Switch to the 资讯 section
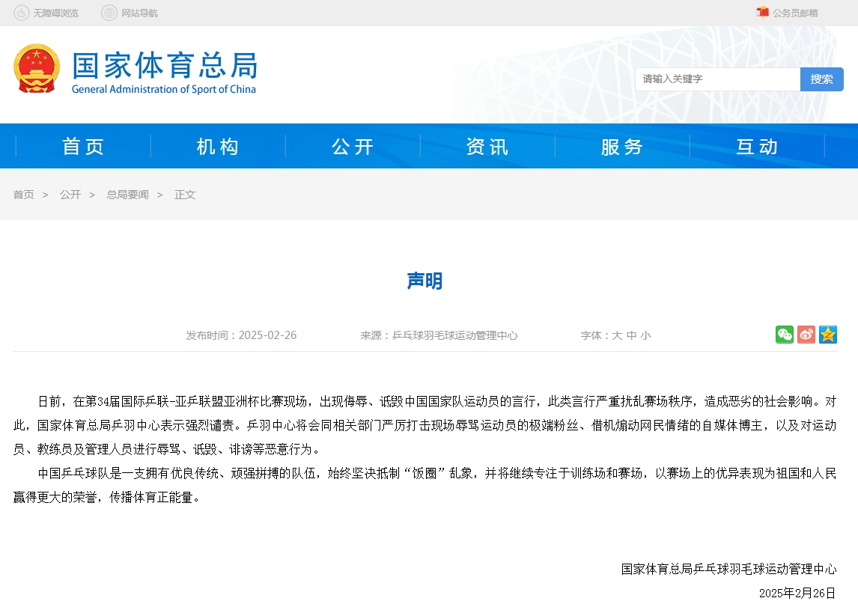The image size is (858, 616). pyautogui.click(x=487, y=146)
